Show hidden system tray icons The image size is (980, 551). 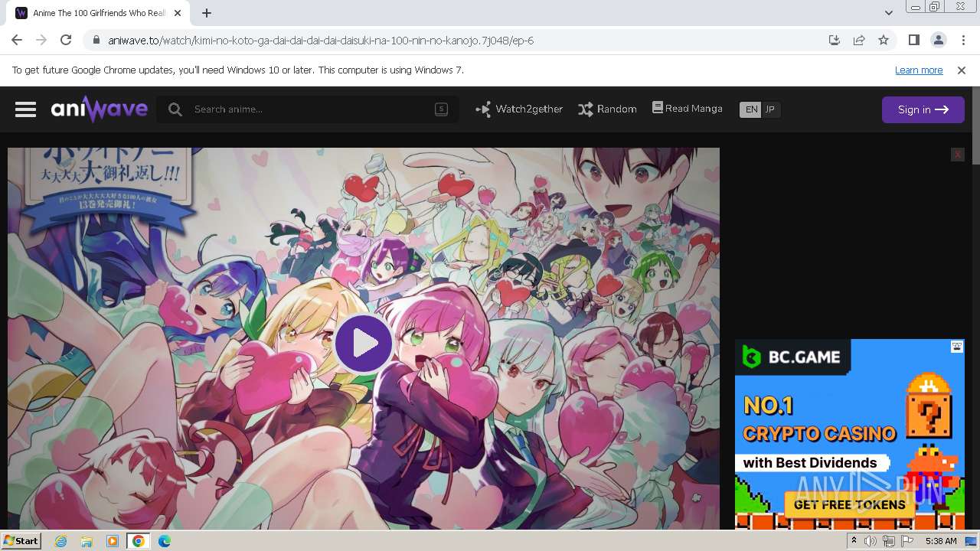click(854, 541)
